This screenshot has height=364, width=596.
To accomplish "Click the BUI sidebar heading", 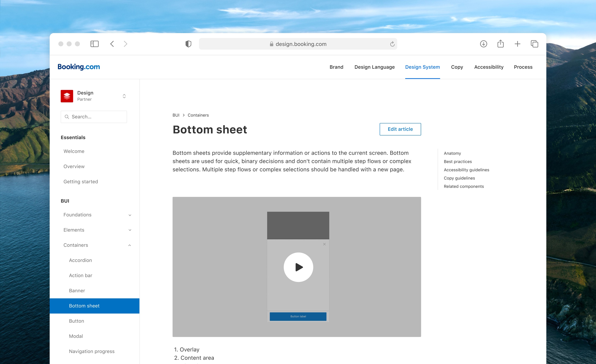I will pos(65,201).
